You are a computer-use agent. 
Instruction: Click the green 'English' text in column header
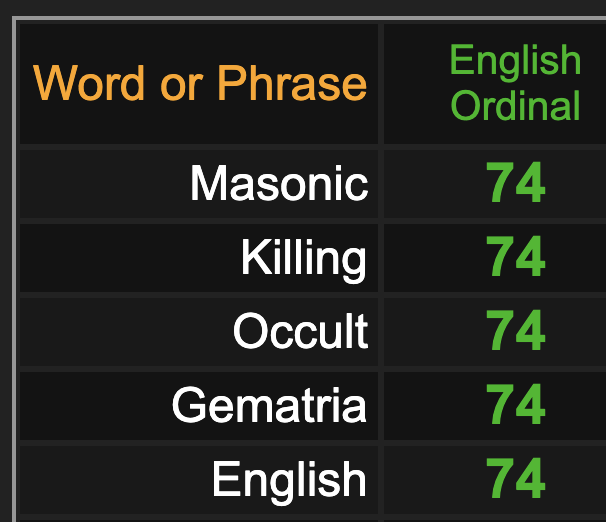[x=515, y=62]
